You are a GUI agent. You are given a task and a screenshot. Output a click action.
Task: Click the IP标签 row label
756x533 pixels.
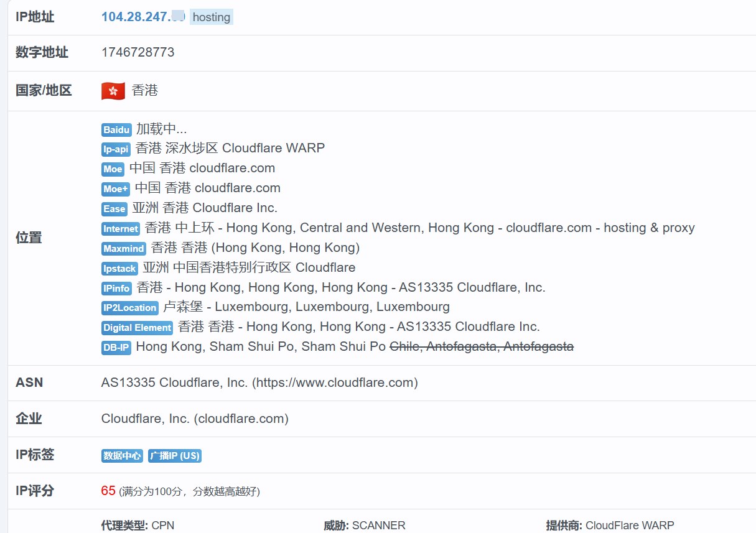coord(35,455)
